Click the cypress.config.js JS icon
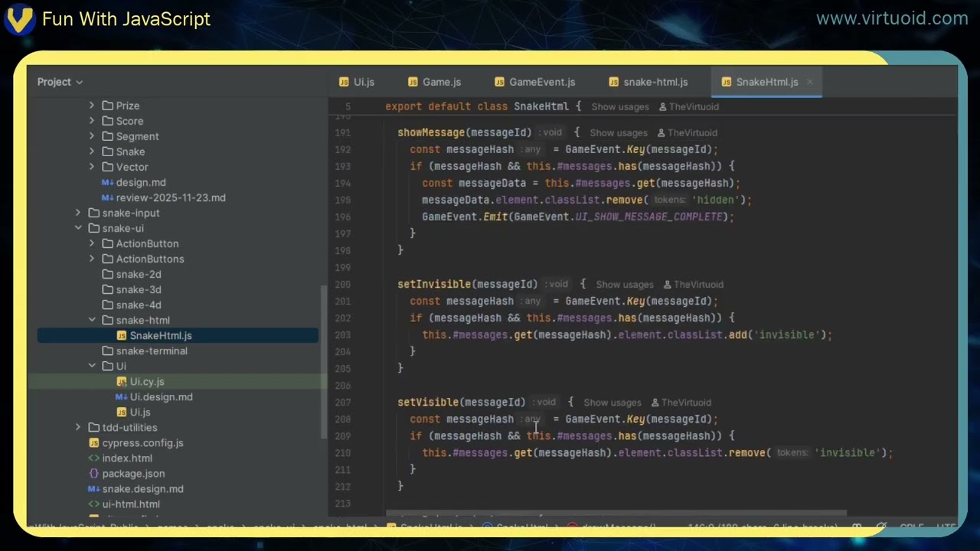The height and width of the screenshot is (551, 980). 94,442
